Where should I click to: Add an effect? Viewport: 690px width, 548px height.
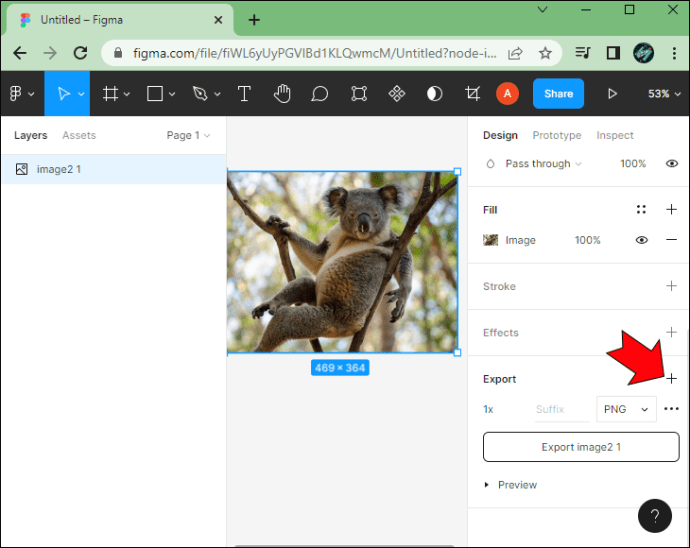[671, 332]
